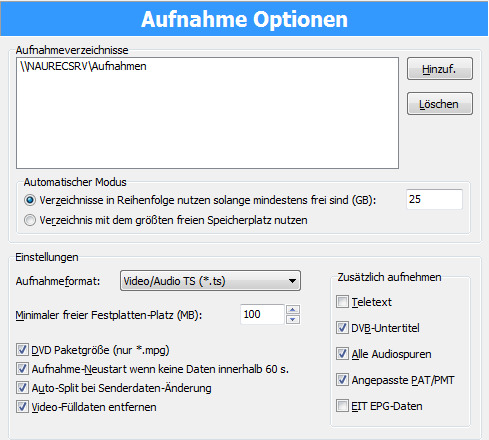
Task: Click the Minimaler freier Festplatten-Platz field
Action: 262,314
